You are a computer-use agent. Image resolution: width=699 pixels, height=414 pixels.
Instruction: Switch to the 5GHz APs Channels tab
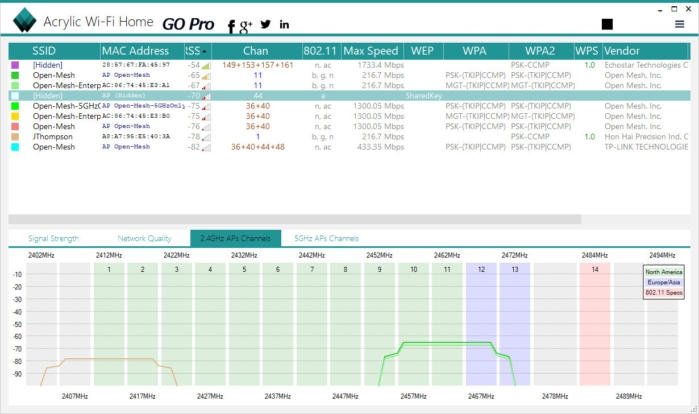[x=326, y=238]
